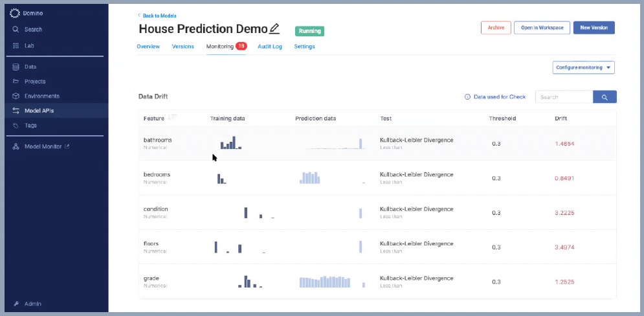
Task: Click the Lab grid icon
Action: tap(16, 45)
